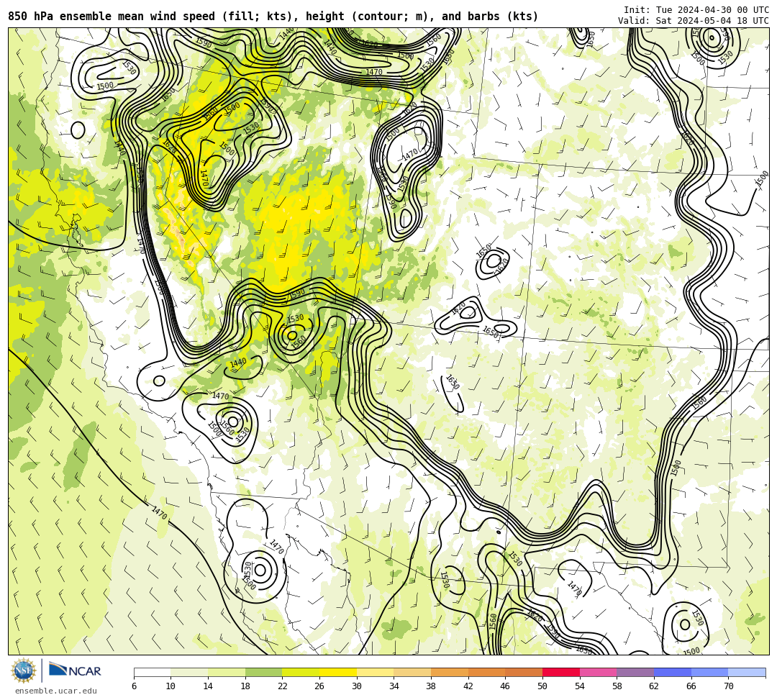
Task: Click the NSF logo emblem
Action: [24, 671]
